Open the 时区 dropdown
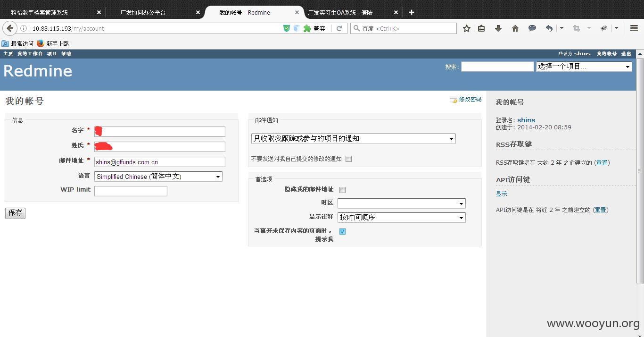The image size is (644, 337). click(x=402, y=203)
